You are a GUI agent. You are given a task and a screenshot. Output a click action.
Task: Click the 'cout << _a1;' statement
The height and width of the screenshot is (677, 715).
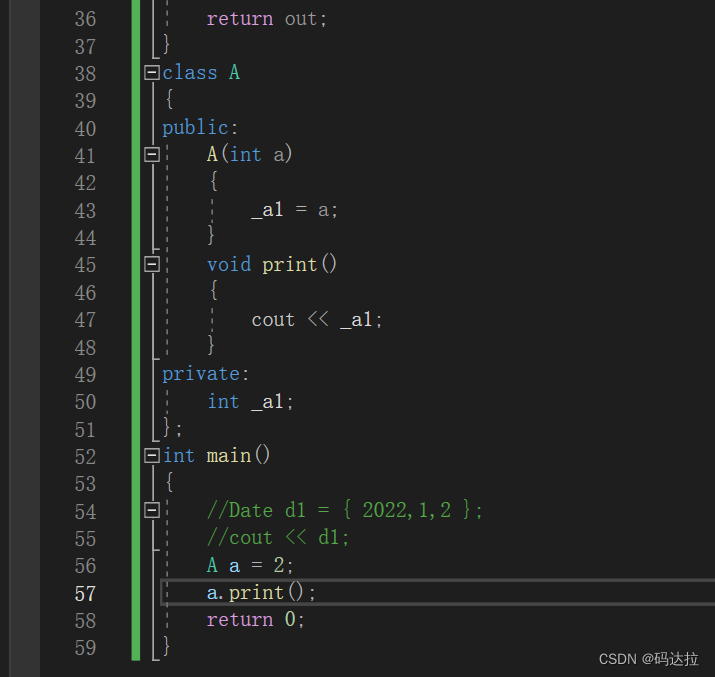316,320
